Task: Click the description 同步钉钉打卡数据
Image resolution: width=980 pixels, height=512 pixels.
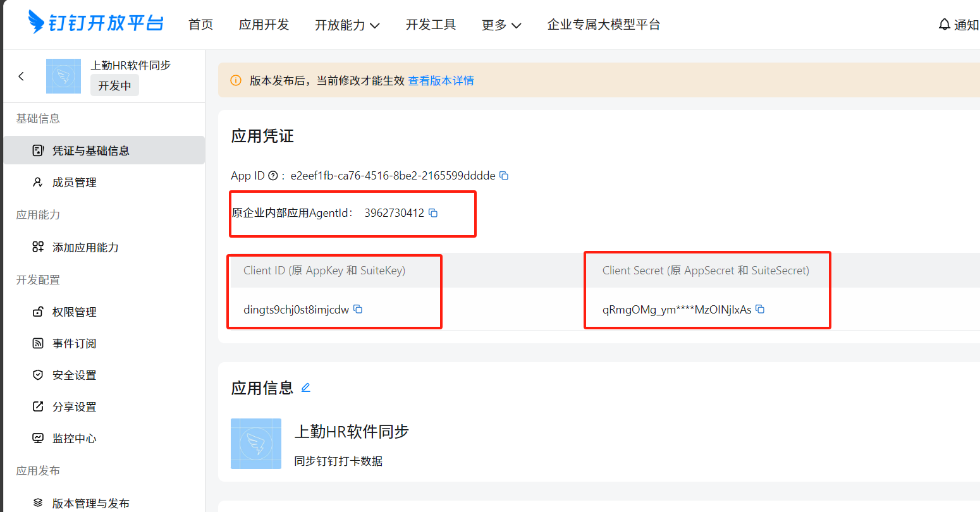Action: coord(338,461)
